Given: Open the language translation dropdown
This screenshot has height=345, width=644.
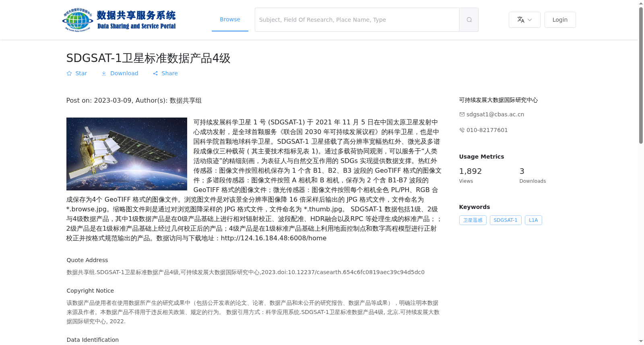Looking at the screenshot, I should coord(524,20).
